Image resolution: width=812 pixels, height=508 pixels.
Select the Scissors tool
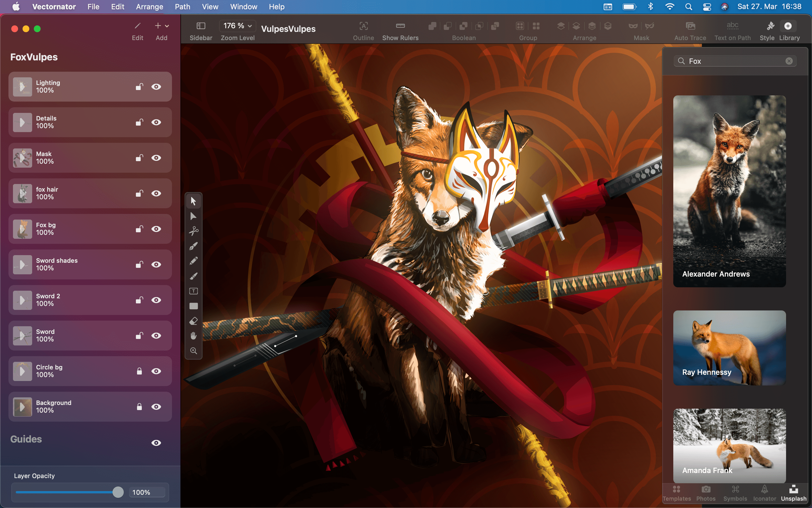[193, 231]
